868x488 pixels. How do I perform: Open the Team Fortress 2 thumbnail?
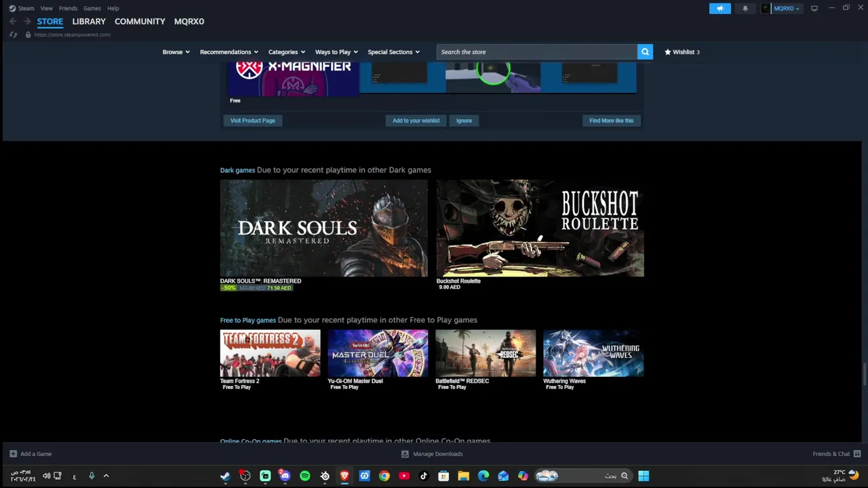click(x=270, y=353)
